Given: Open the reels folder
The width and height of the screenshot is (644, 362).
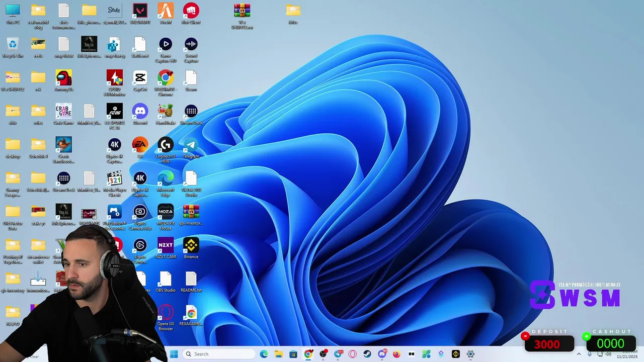Looking at the screenshot, I should pyautogui.click(x=38, y=48).
